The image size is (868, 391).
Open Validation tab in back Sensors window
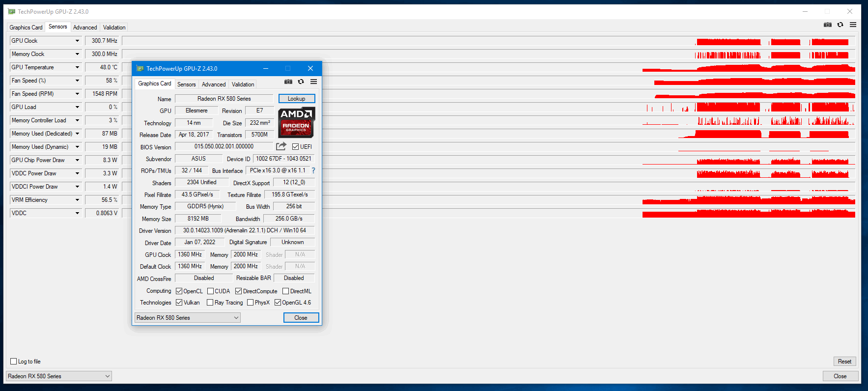114,28
